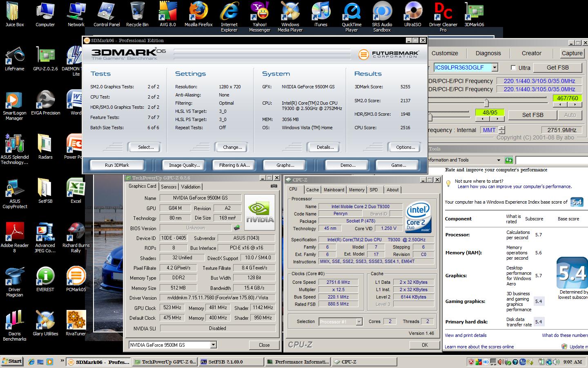Switch to Validation tab in GPU-Z
Screen dimensions: 588x368
coord(191,187)
